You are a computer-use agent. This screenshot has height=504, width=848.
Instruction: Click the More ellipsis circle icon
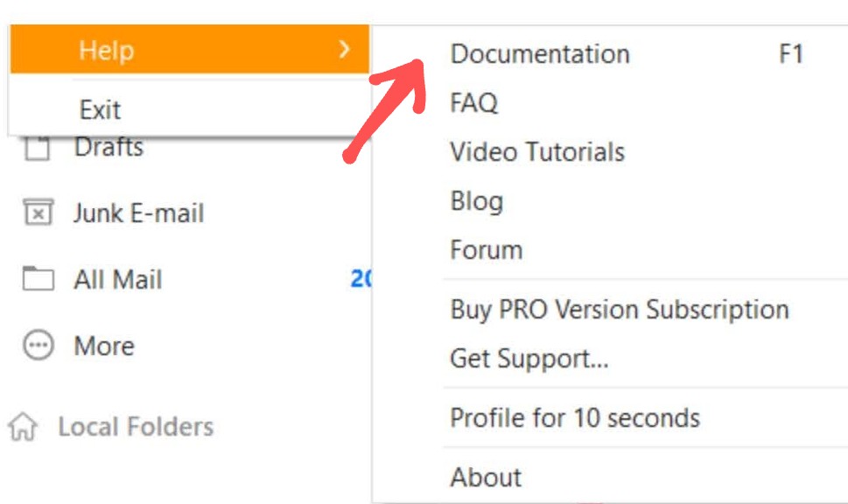click(x=38, y=345)
